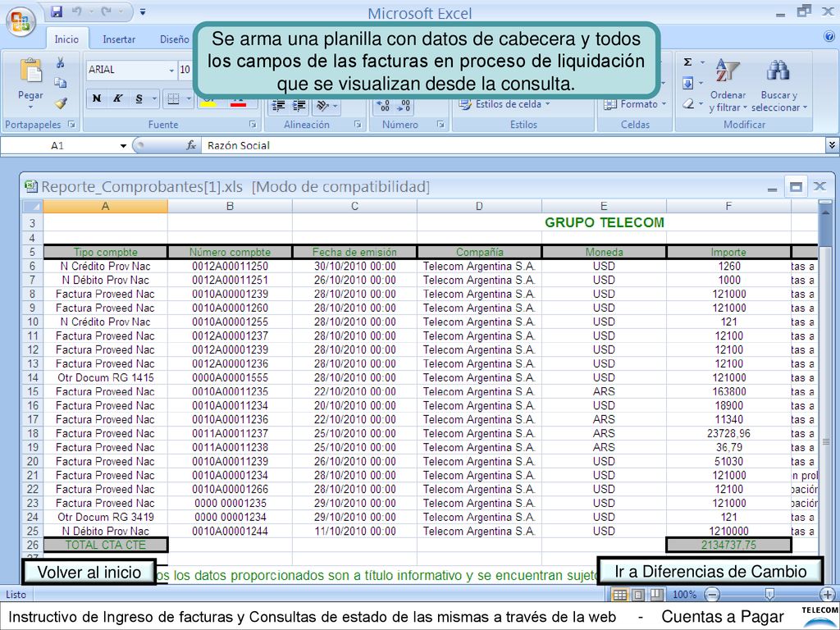Open Excel help question mark

(829, 36)
